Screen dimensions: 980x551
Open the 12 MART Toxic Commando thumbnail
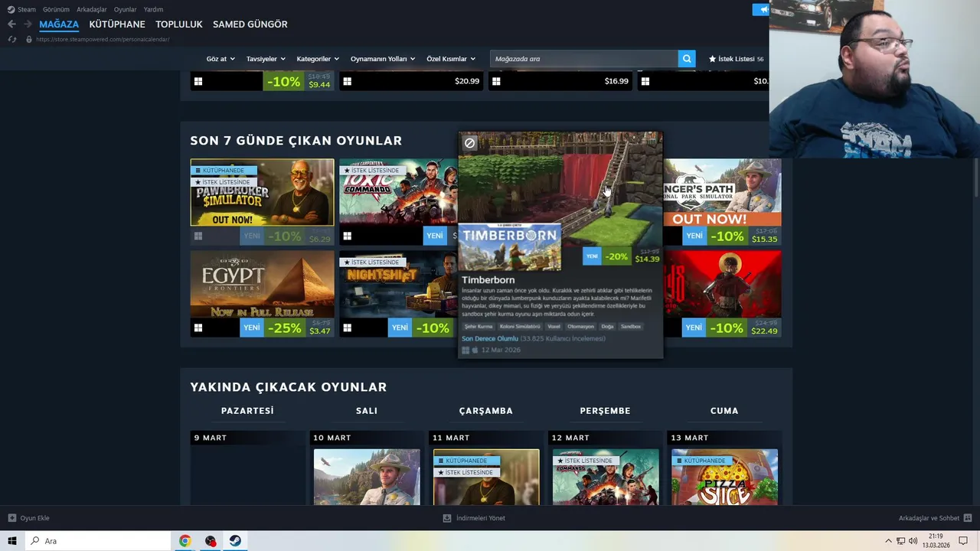tap(606, 478)
